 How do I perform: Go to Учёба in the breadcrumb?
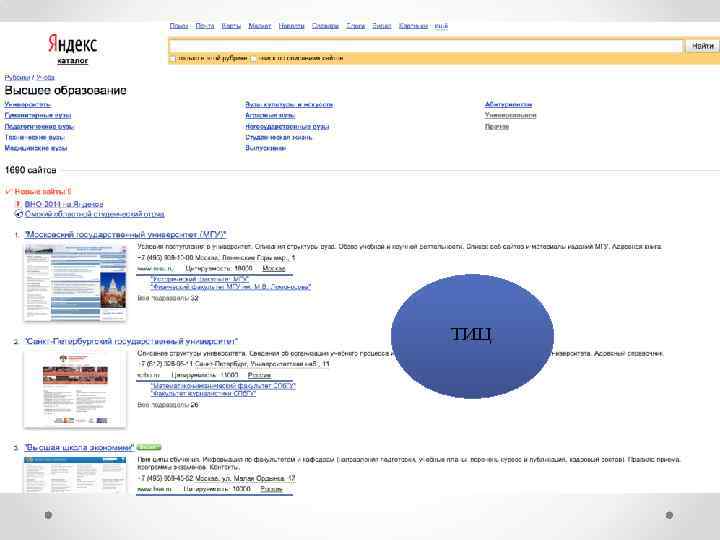click(45, 77)
